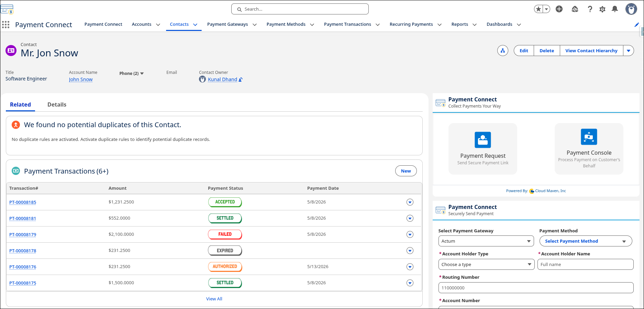Open row actions for PT-00008179
The image size is (644, 309).
(410, 234)
